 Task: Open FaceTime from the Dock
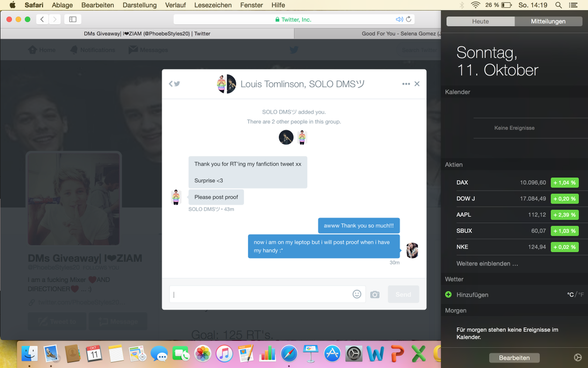click(x=180, y=354)
